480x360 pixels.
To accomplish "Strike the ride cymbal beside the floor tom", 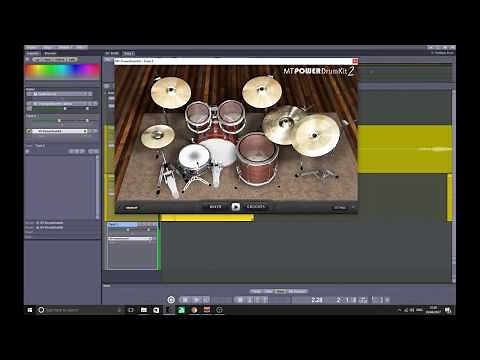I will 282,125.
